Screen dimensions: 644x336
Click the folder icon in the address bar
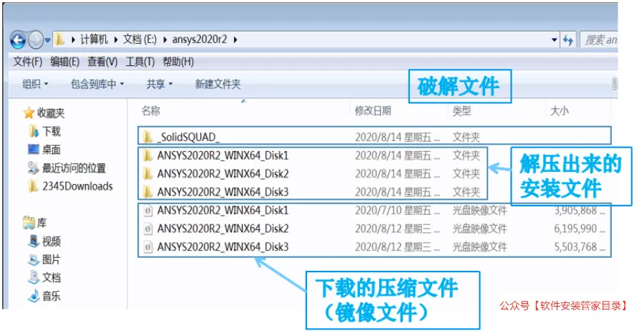pyautogui.click(x=60, y=39)
